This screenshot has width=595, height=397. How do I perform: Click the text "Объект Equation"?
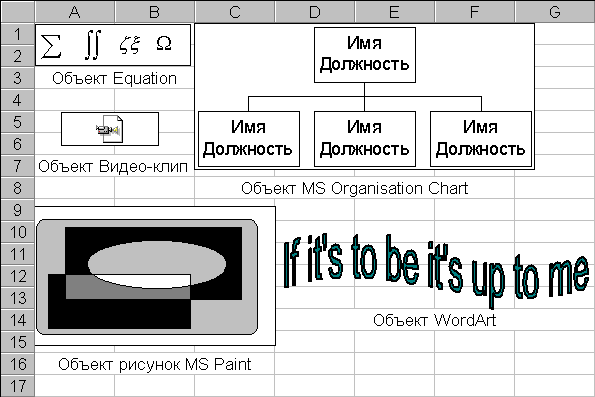(x=114, y=79)
